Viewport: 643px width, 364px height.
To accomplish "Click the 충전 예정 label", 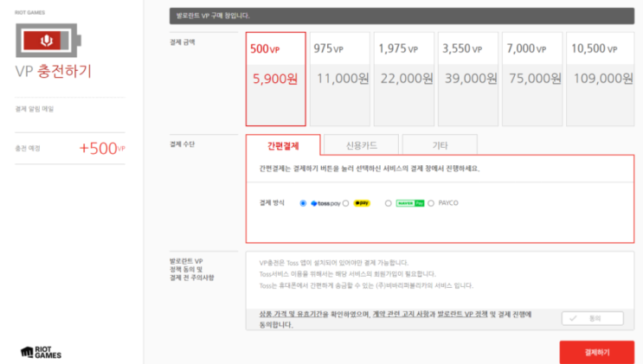I will click(28, 149).
